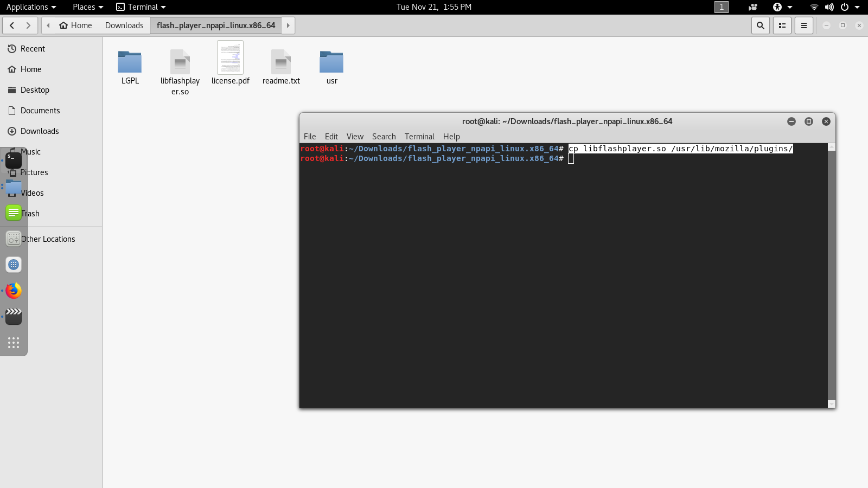The height and width of the screenshot is (488, 868).
Task: Minimize the terminal window
Action: pyautogui.click(x=792, y=121)
